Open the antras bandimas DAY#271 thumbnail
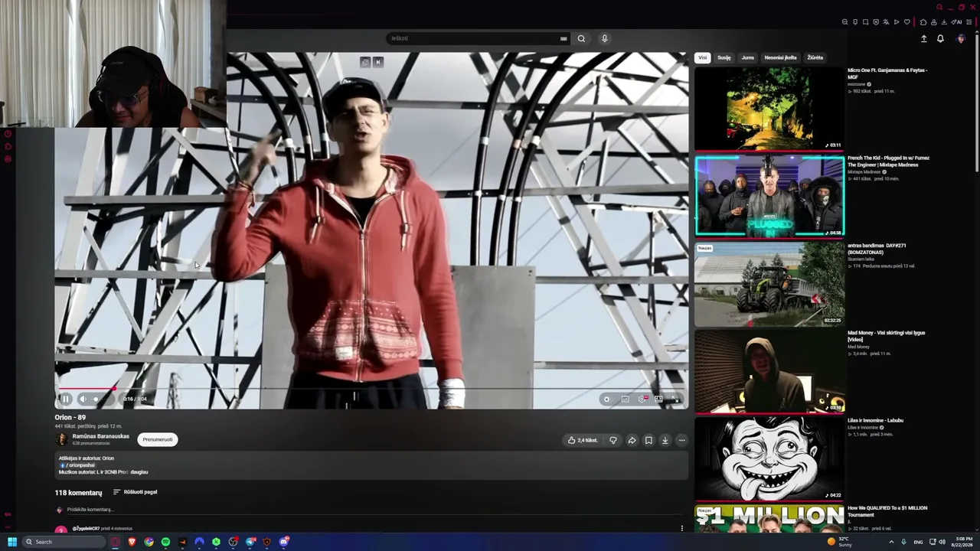 (769, 284)
